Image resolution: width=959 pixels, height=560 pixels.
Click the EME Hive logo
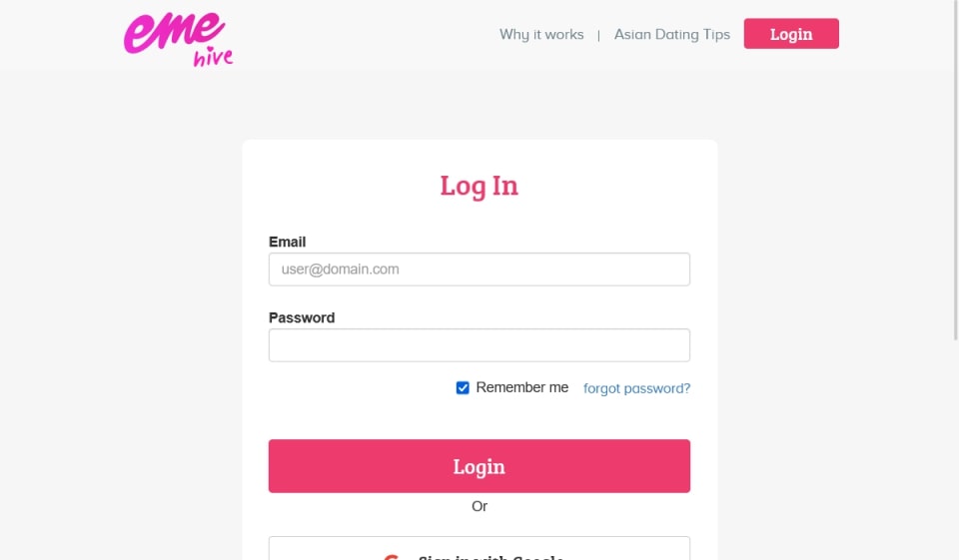(x=178, y=37)
